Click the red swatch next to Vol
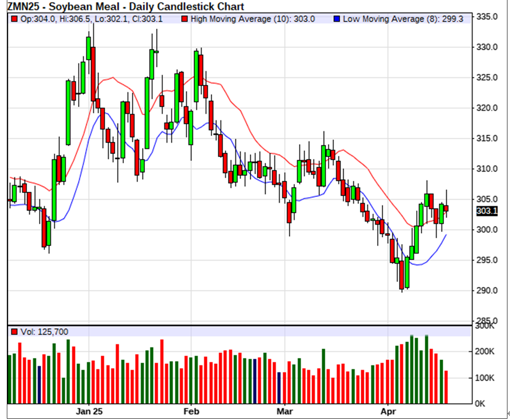 pos(14,332)
